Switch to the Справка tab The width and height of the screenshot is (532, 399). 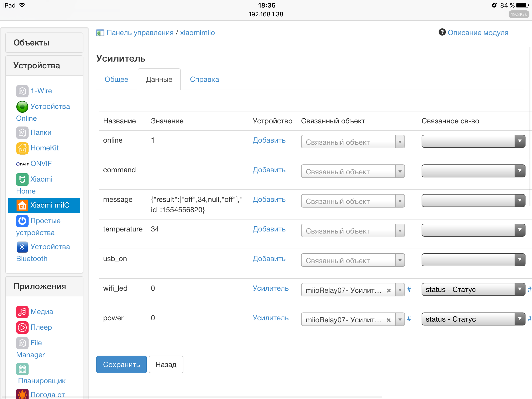(204, 79)
